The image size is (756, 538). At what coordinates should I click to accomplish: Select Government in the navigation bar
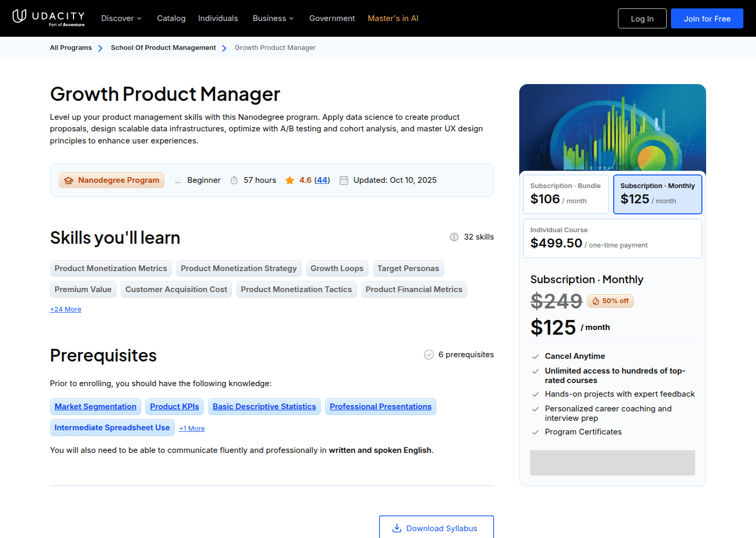coord(332,18)
